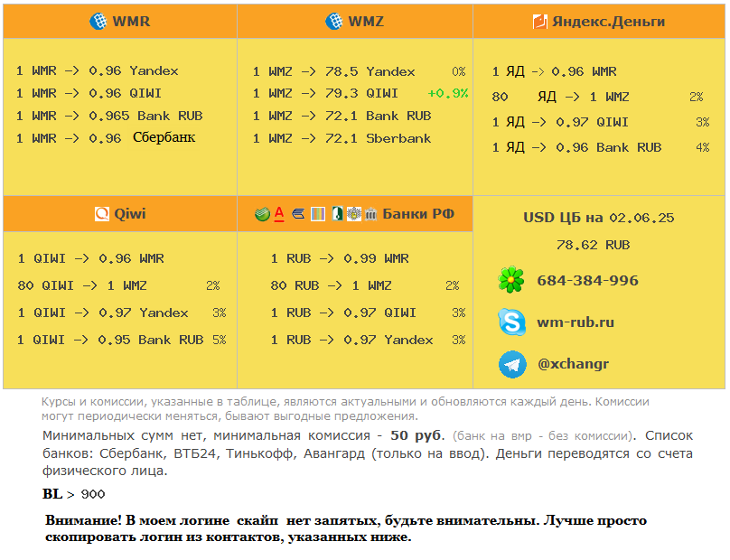Click the Tinkoff coat-of-arms bank icon
Screen dimensions: 730x560
(x=354, y=214)
